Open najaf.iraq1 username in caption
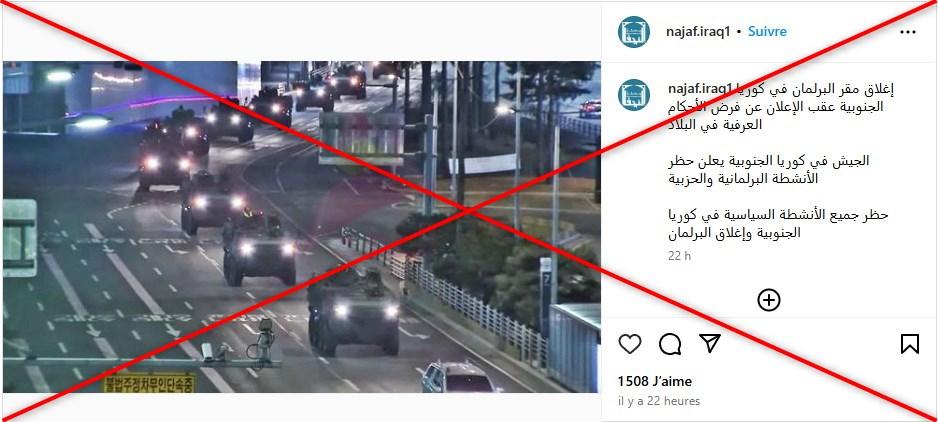Viewport: 938px width, 422px height. pos(700,90)
